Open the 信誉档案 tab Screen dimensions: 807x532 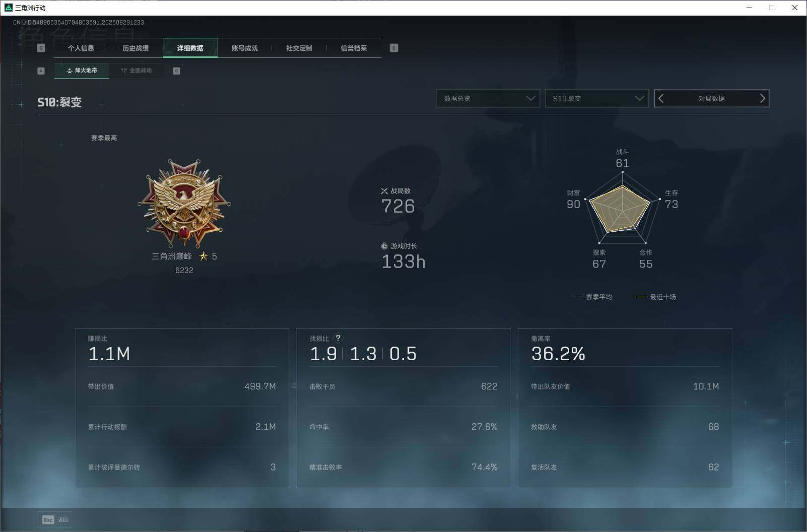tap(354, 48)
